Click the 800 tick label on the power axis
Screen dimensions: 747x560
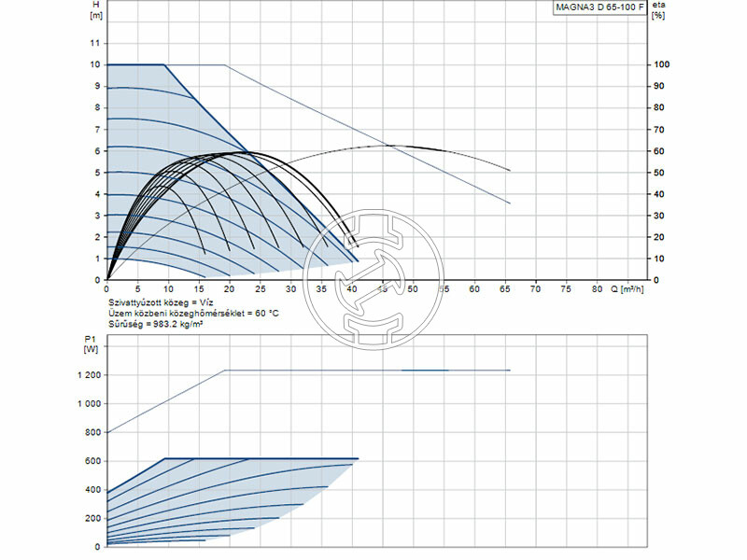[92, 432]
